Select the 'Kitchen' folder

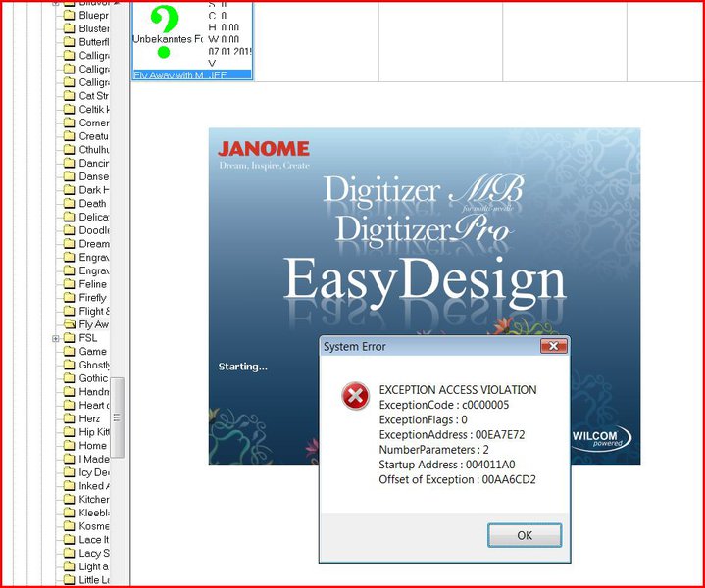[93, 500]
